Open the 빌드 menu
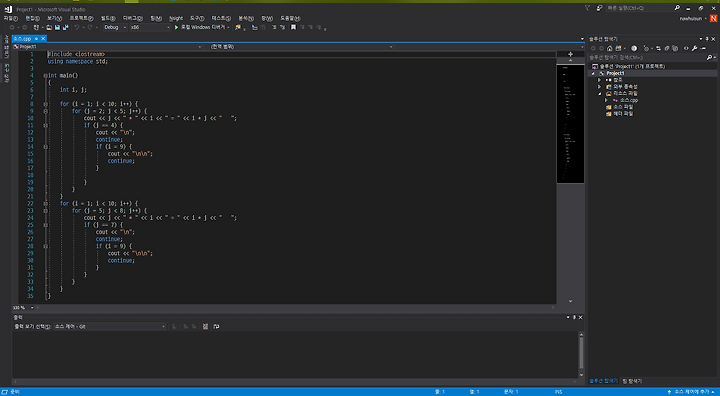Viewport: 720px width, 396px height. pos(108,18)
